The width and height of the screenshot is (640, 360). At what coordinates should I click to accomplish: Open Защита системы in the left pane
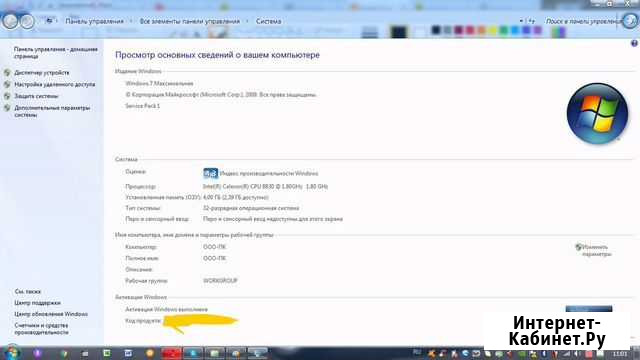[36, 96]
